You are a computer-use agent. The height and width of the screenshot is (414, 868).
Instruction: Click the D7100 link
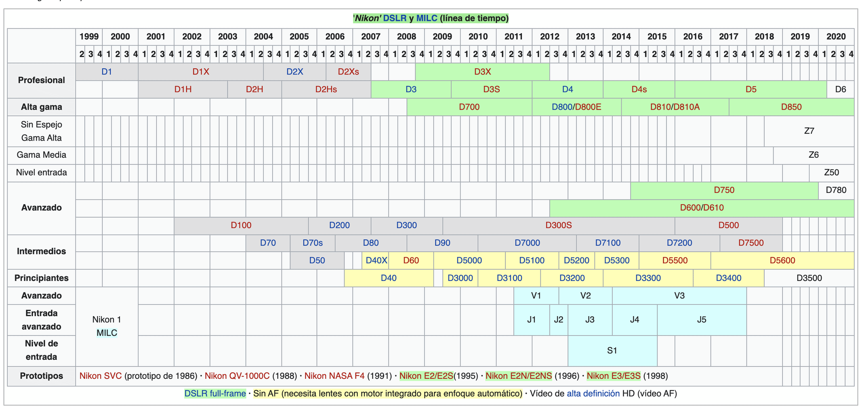tap(608, 243)
